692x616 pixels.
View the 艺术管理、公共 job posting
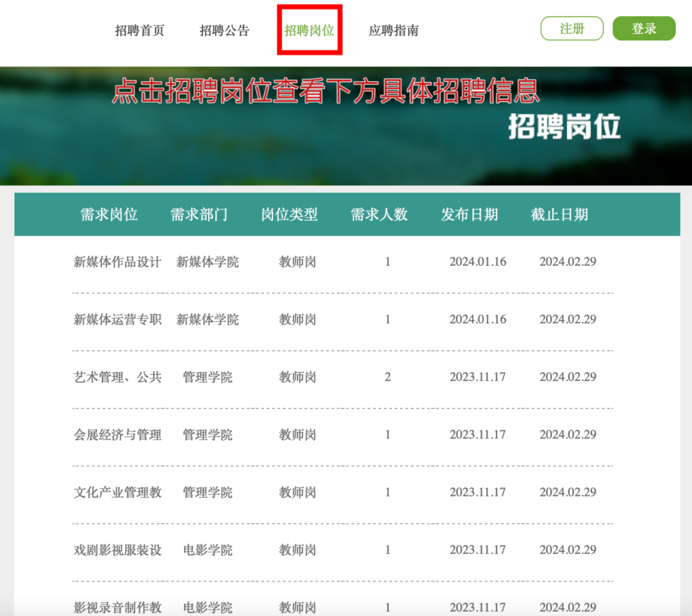click(117, 377)
